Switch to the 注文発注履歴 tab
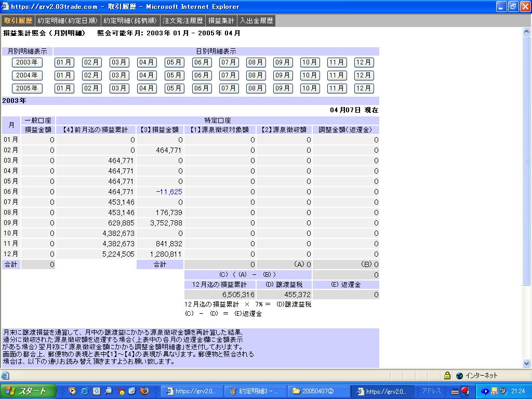The height and width of the screenshot is (399, 532). [x=182, y=21]
